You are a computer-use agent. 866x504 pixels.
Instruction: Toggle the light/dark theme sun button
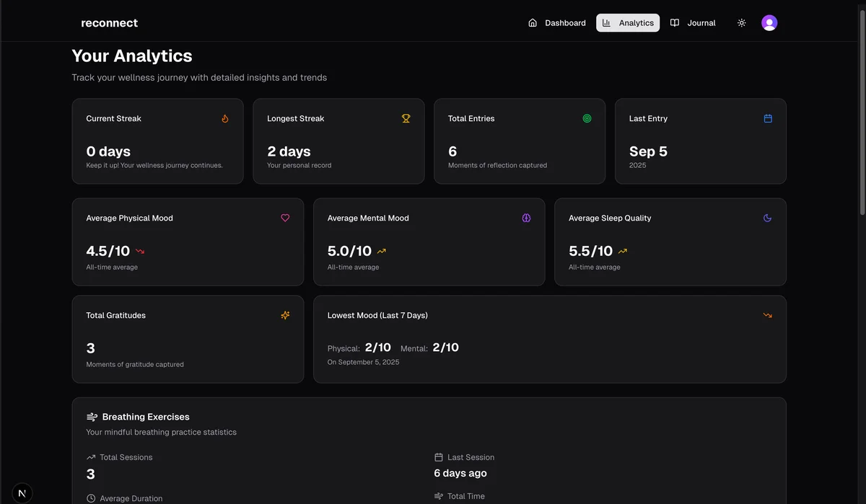741,23
